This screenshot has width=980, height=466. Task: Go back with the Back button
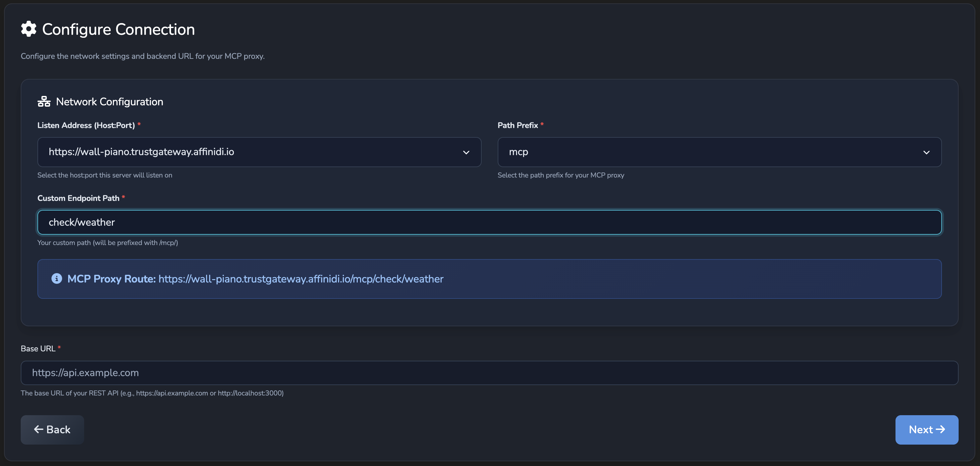pos(52,430)
